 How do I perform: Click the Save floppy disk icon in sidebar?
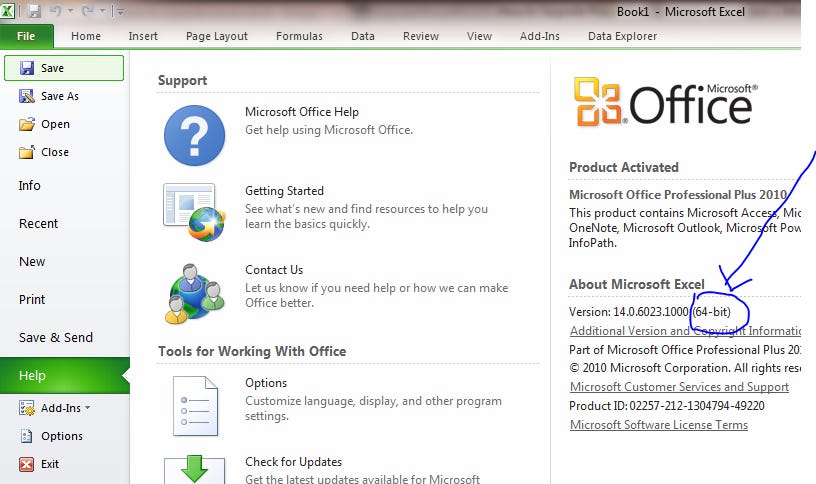(27, 68)
